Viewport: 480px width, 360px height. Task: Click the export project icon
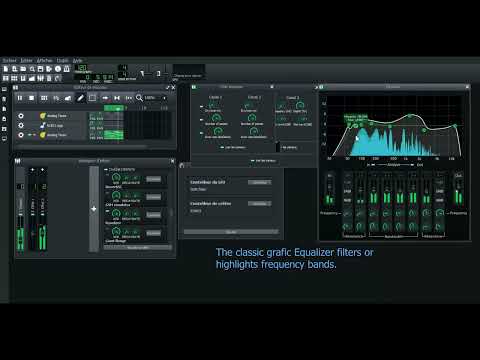tap(49, 69)
